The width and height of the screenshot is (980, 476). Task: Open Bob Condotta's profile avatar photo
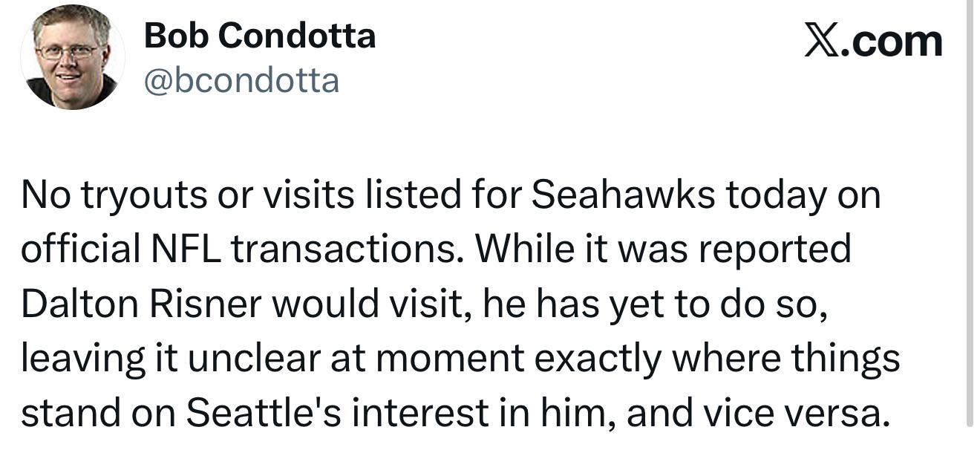[72, 57]
